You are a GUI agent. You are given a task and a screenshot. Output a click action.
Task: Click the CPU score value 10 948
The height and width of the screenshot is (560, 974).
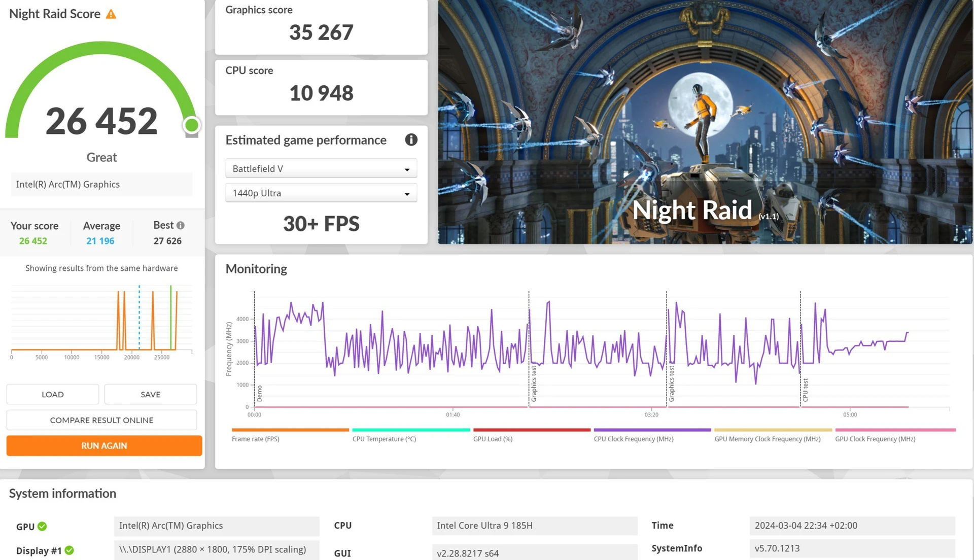point(321,93)
